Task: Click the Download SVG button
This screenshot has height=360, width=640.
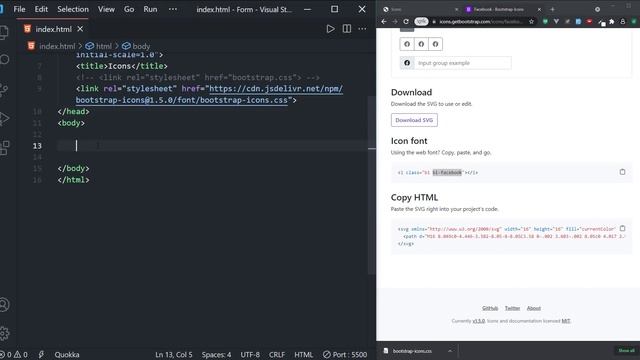Action: point(414,120)
